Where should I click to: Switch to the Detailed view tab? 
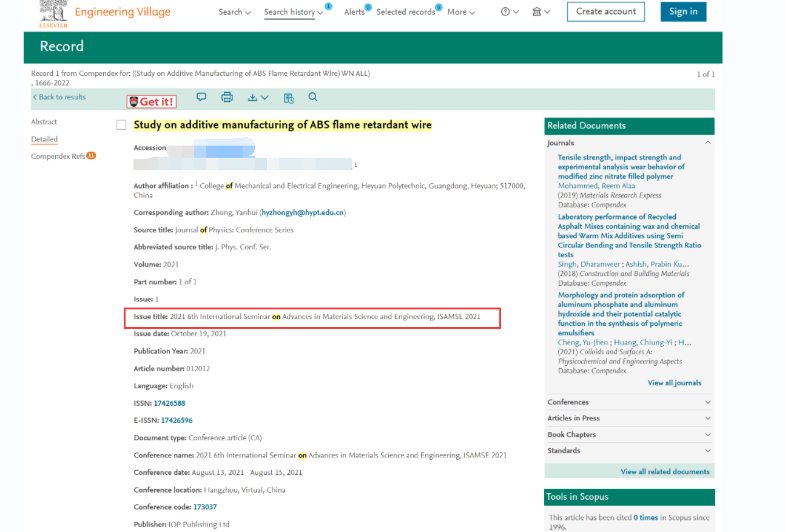(x=44, y=139)
